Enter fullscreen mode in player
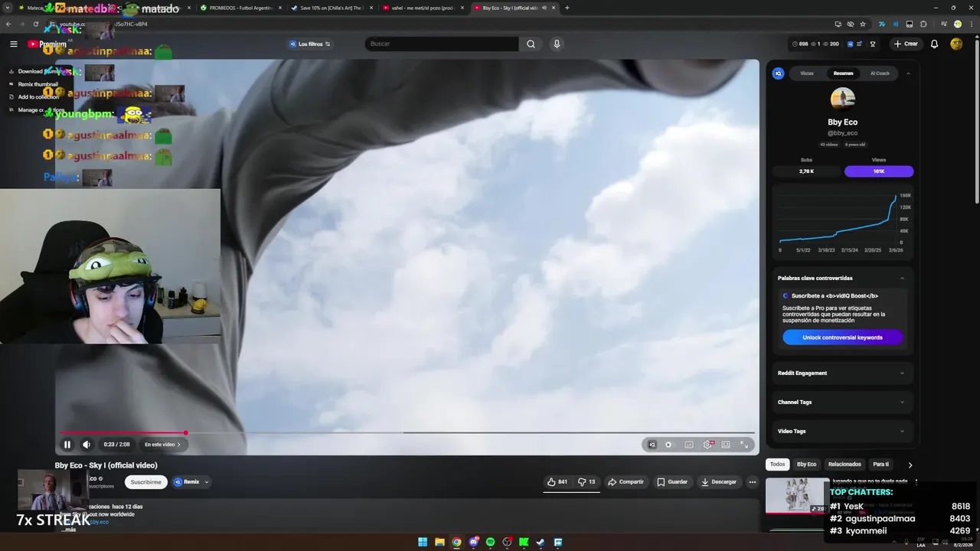The width and height of the screenshot is (980, 551). tap(744, 445)
